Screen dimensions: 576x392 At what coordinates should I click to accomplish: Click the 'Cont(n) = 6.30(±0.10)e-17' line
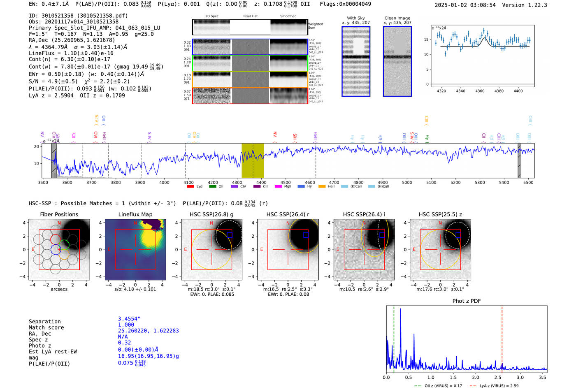coord(70,59)
